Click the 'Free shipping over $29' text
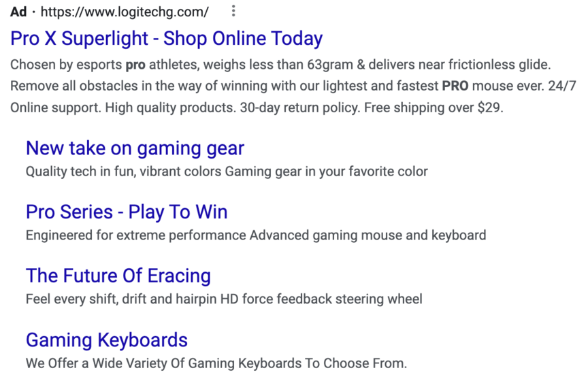This screenshot has width=588, height=379. pos(434,109)
